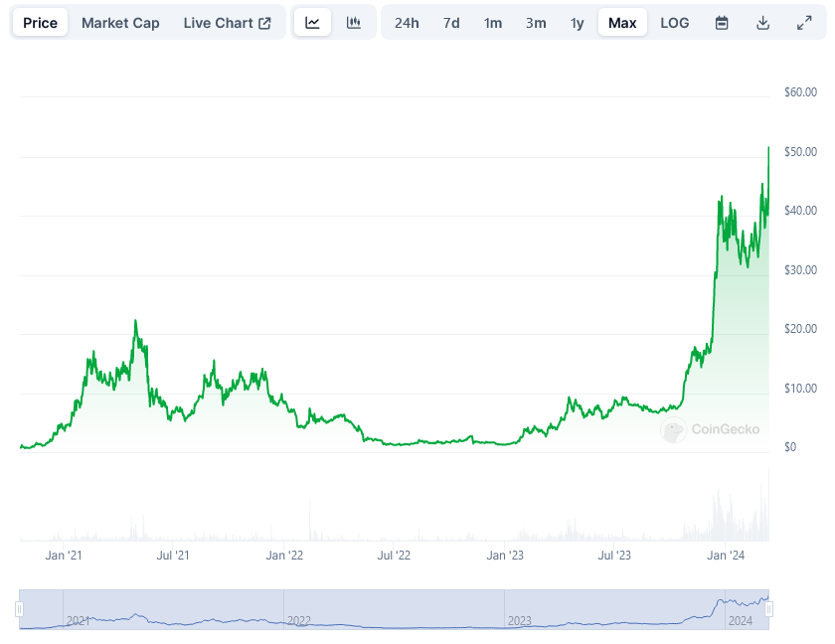Click the CoinGecko watermark logo

pyautogui.click(x=710, y=429)
